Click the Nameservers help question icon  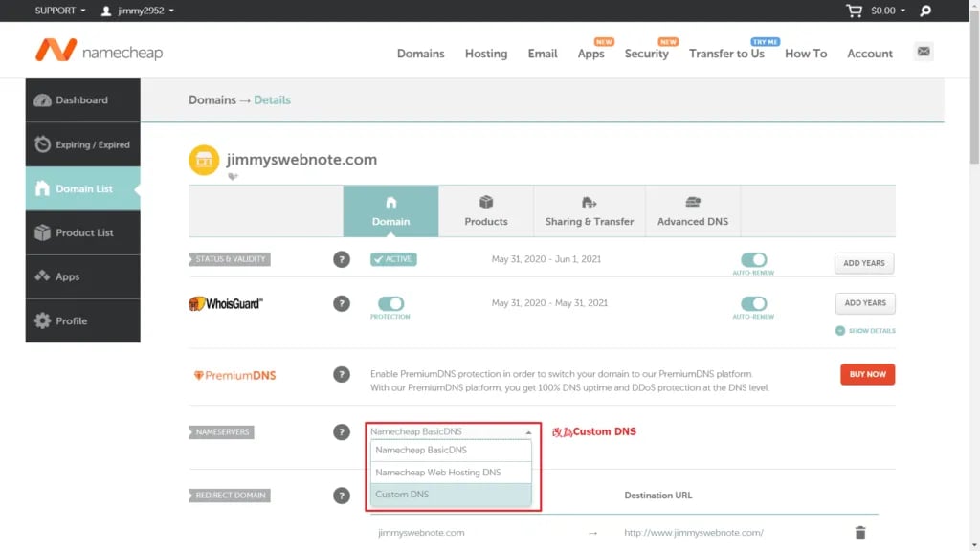342,432
